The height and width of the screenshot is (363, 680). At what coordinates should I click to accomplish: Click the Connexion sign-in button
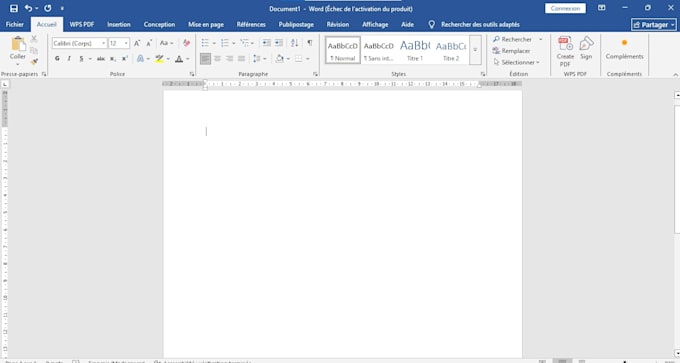point(565,8)
